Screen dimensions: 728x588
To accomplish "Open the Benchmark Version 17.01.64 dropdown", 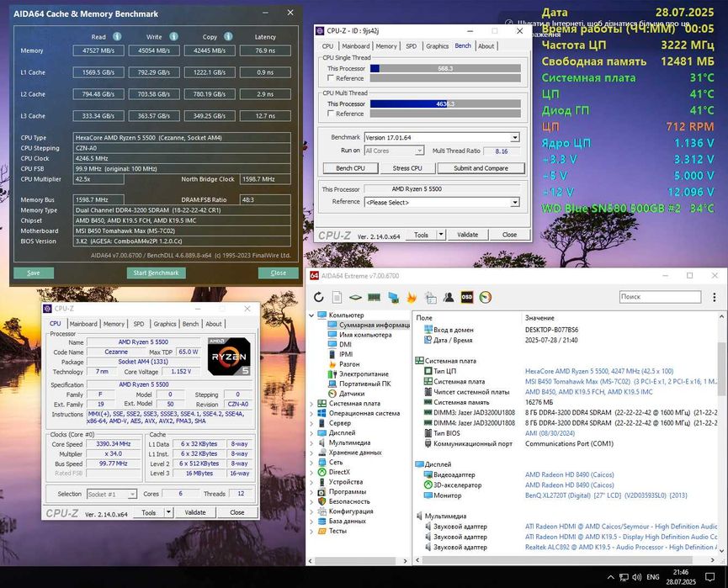I will coord(514,138).
